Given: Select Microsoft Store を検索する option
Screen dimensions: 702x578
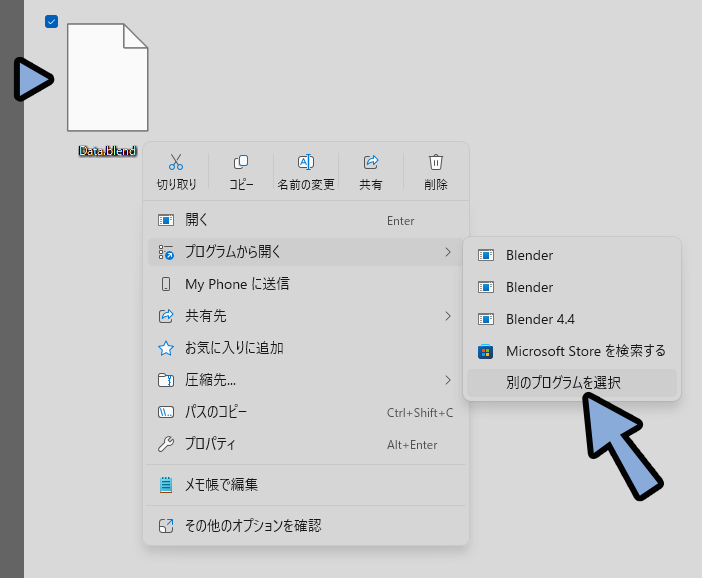Looking at the screenshot, I should coord(585,351).
